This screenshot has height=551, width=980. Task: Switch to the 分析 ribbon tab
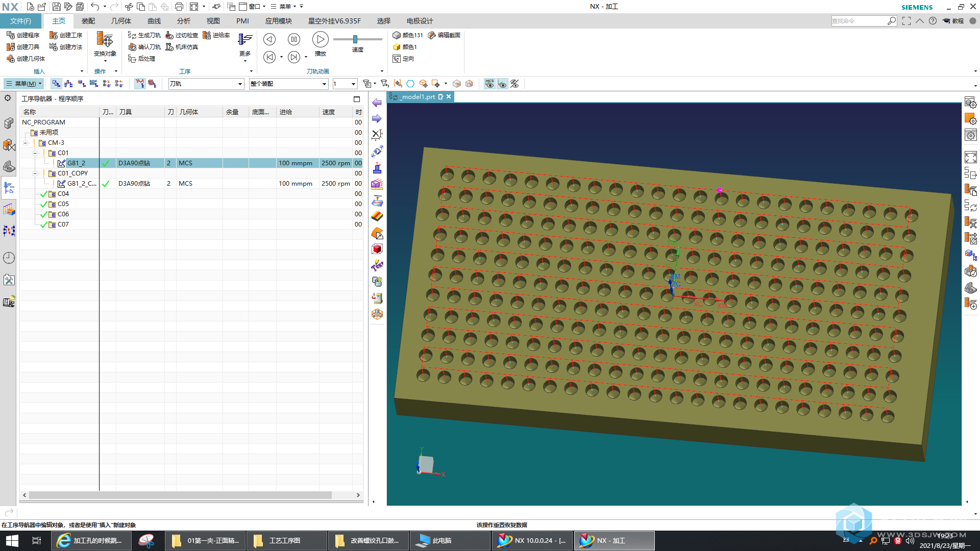[x=184, y=21]
